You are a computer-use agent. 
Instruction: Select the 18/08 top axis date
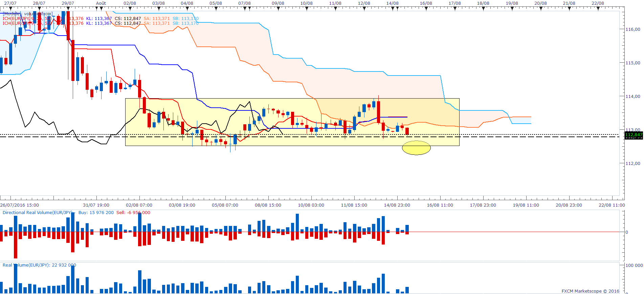(483, 3)
